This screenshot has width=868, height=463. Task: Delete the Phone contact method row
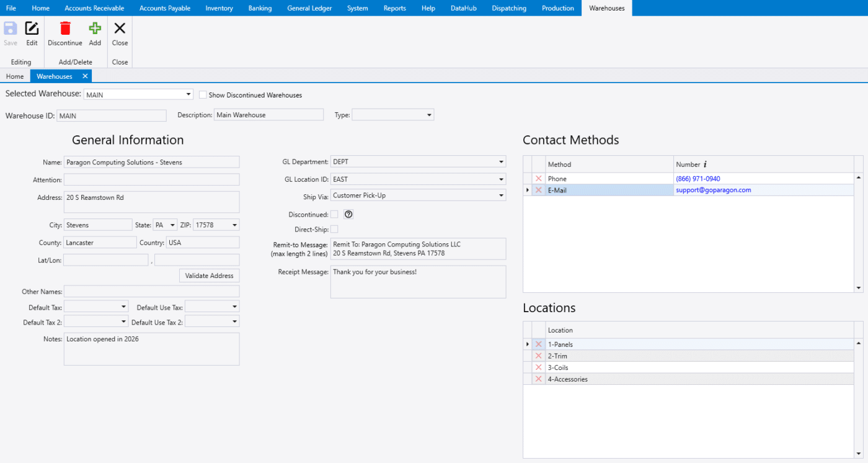point(538,179)
